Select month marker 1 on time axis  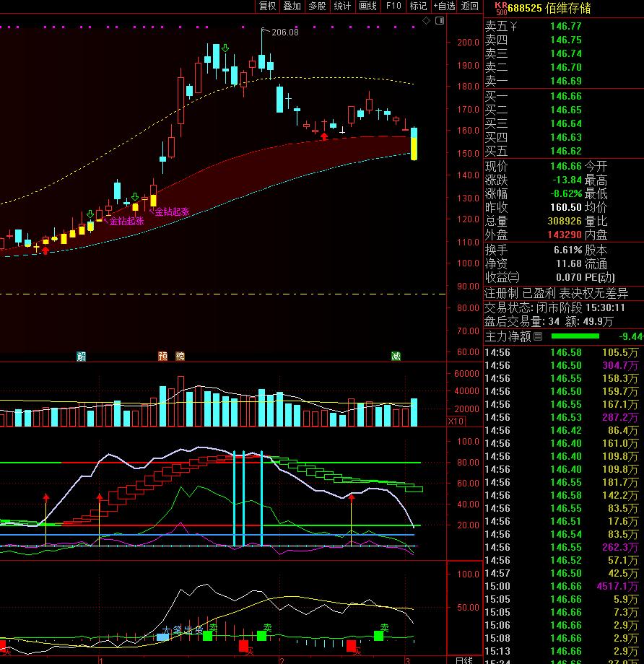click(x=100, y=660)
